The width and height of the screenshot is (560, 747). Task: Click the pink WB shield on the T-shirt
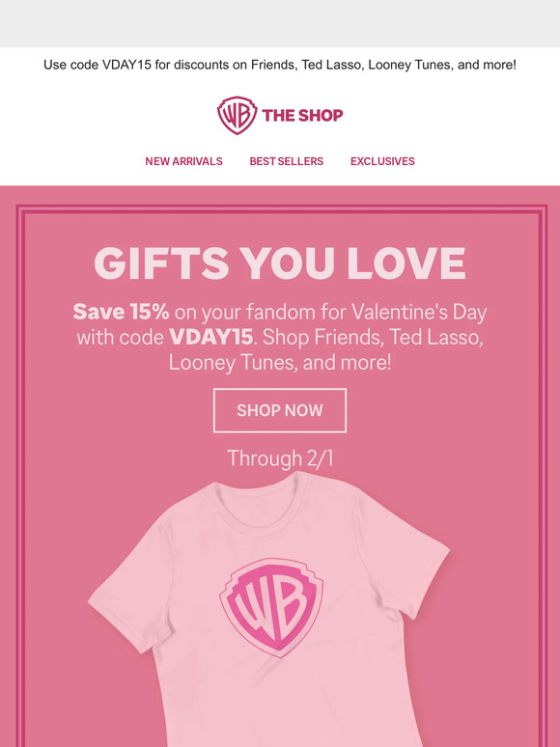[x=271, y=607]
